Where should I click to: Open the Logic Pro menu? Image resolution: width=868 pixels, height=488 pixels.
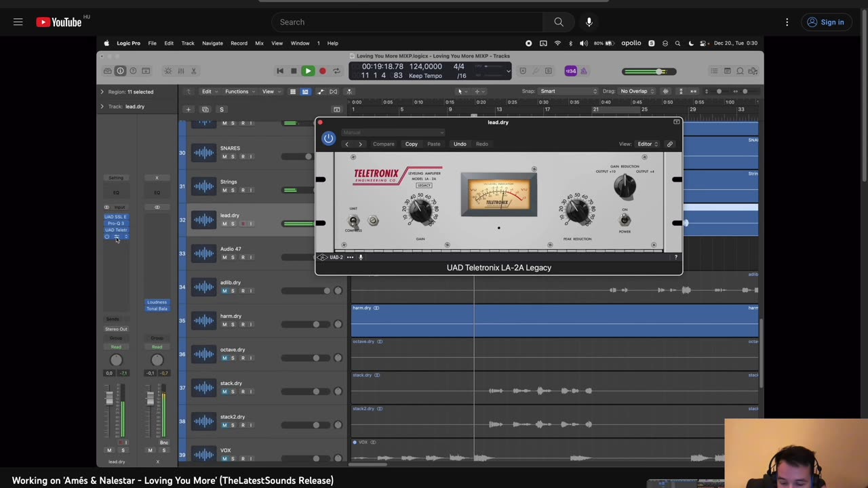pos(128,43)
